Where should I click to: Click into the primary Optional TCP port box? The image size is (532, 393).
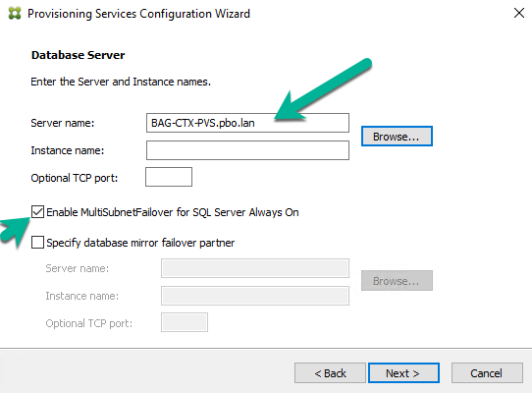point(169,177)
